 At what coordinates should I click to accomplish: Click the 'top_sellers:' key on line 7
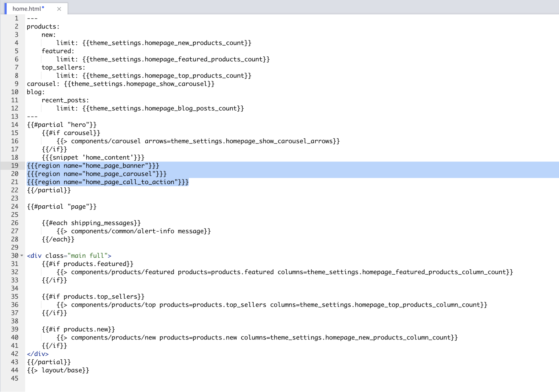pyautogui.click(x=63, y=68)
